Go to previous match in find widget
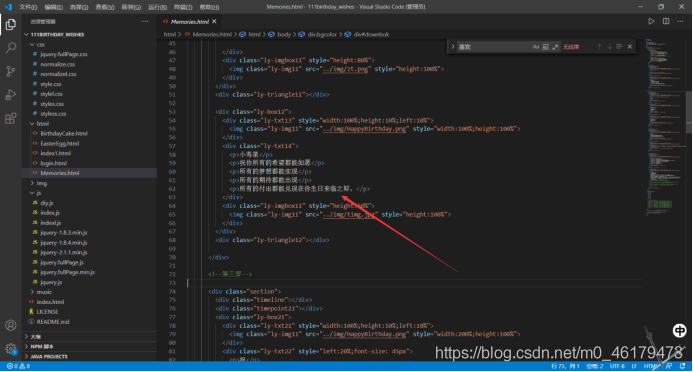The height and width of the screenshot is (372, 693). click(x=599, y=46)
